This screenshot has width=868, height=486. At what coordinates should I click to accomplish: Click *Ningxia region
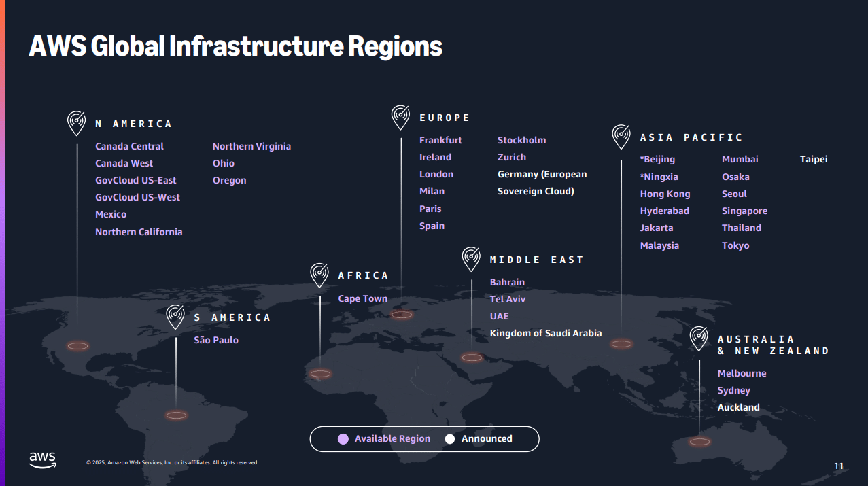coord(659,177)
